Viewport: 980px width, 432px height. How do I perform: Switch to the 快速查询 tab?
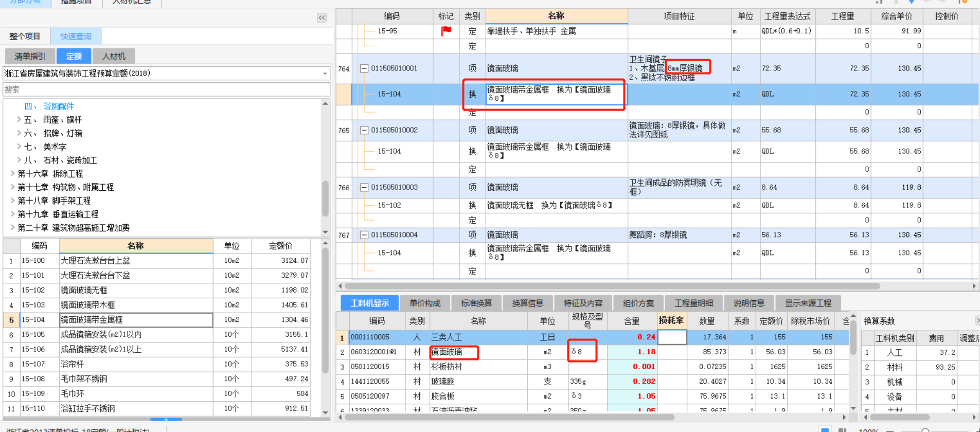point(76,37)
